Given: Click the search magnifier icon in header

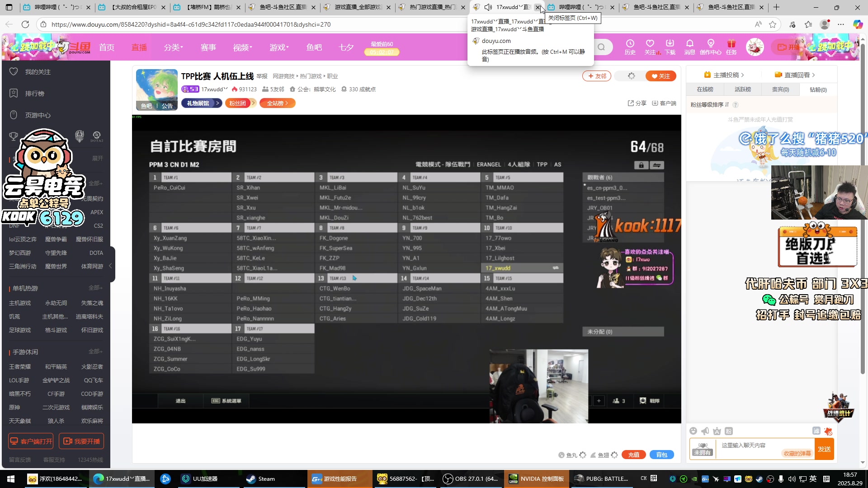Looking at the screenshot, I should [x=601, y=47].
